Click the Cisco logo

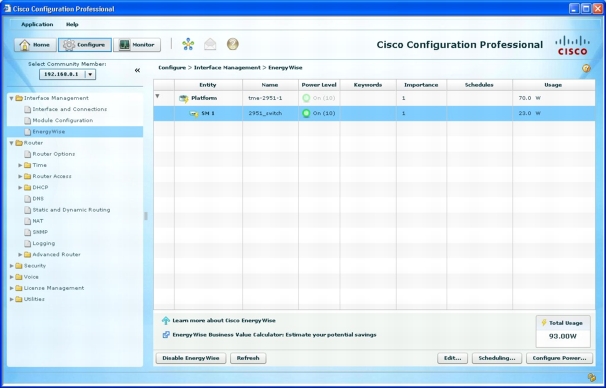click(x=572, y=45)
